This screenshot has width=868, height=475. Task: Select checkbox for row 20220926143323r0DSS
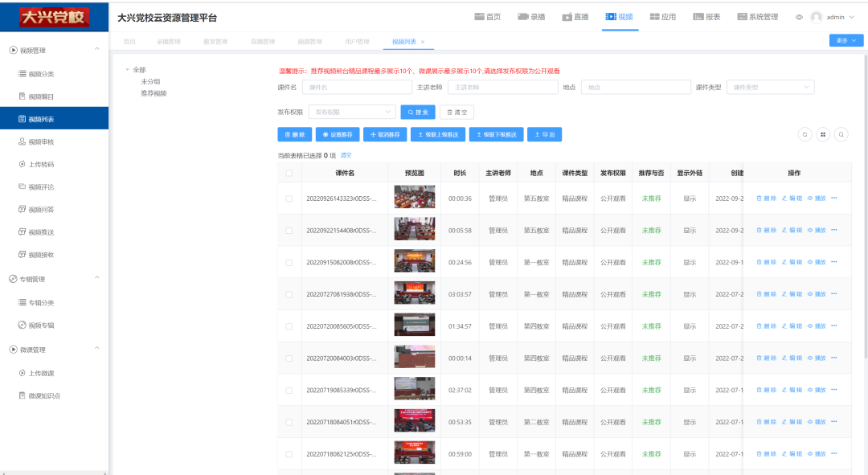pyautogui.click(x=289, y=198)
